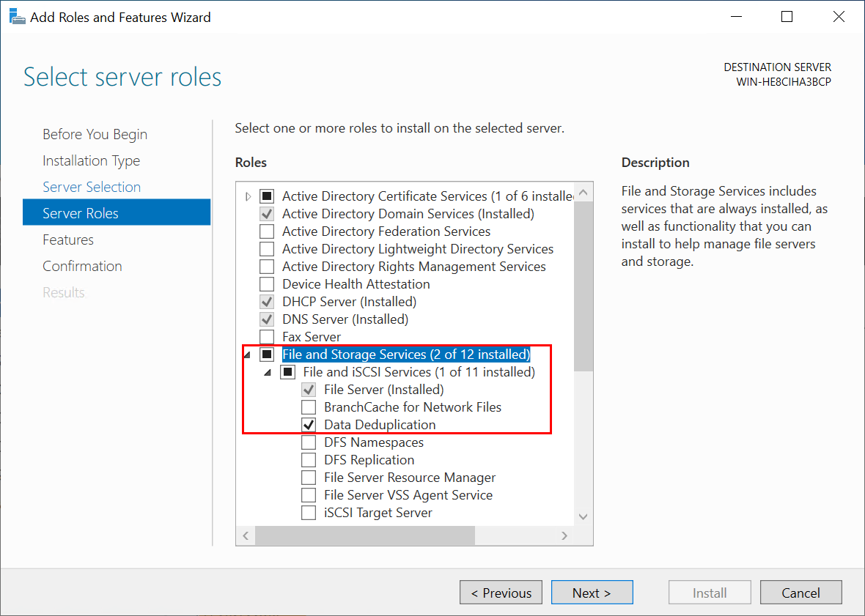Go to the Features wizard step
Image resolution: width=865 pixels, height=616 pixels.
(x=68, y=240)
